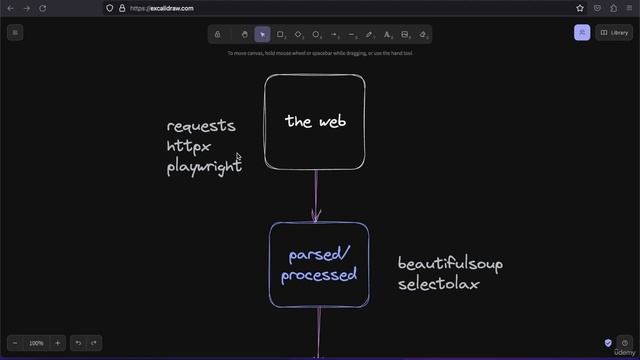Select the Ellipse tool
This screenshot has height=360, width=640.
pyautogui.click(x=316, y=35)
